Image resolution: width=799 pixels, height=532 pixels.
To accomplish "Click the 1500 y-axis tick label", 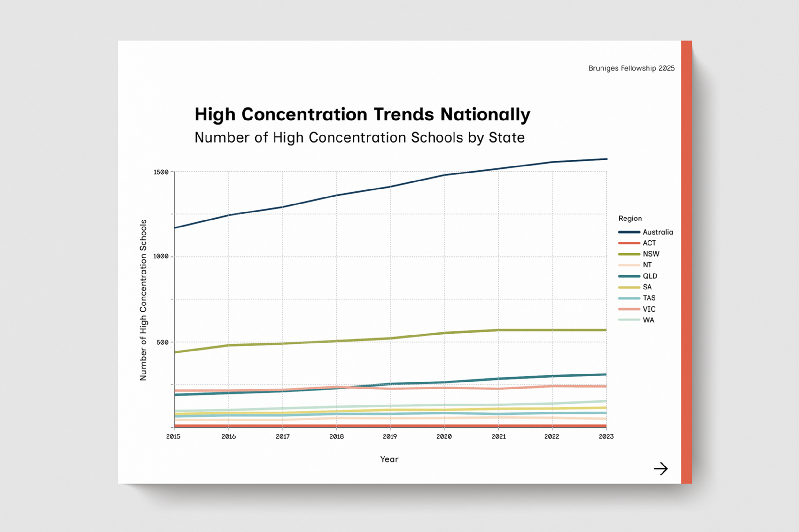I will pyautogui.click(x=161, y=172).
